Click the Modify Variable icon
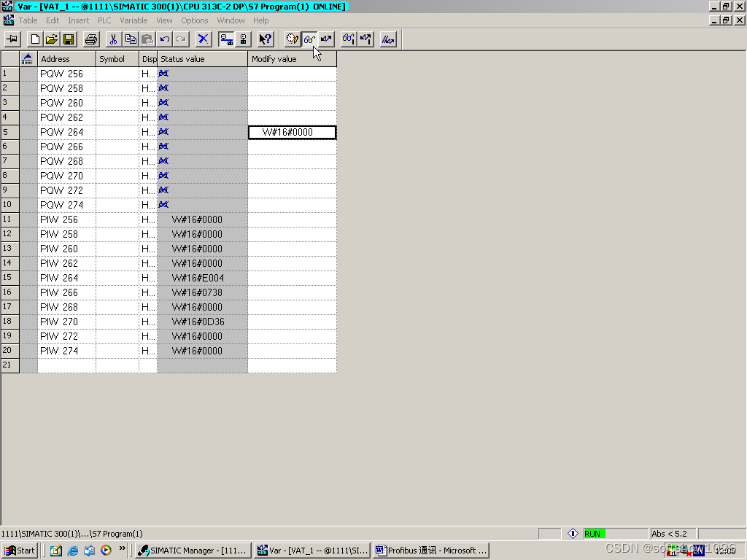This screenshot has width=747, height=560. point(326,39)
